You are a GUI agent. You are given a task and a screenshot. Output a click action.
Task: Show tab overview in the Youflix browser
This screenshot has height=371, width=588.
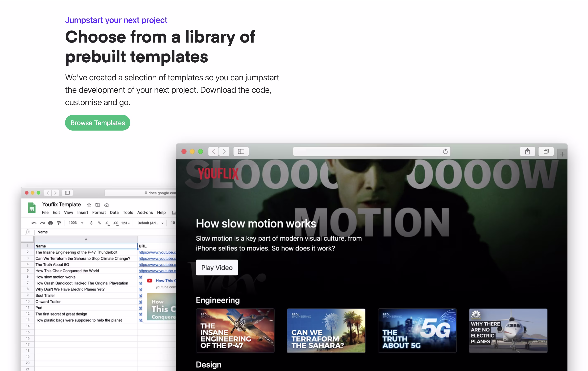point(546,151)
